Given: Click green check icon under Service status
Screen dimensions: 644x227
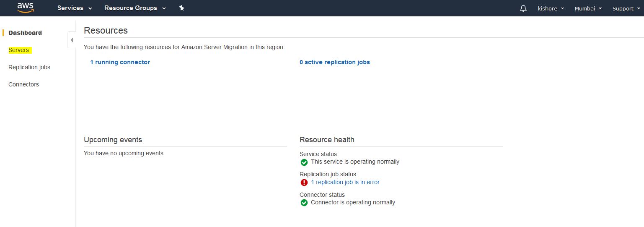Looking at the screenshot, I should (304, 162).
